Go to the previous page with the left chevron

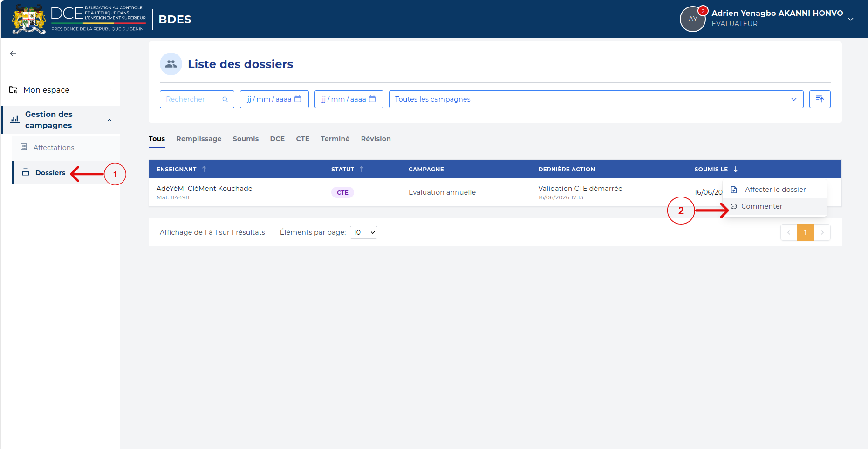click(x=789, y=232)
